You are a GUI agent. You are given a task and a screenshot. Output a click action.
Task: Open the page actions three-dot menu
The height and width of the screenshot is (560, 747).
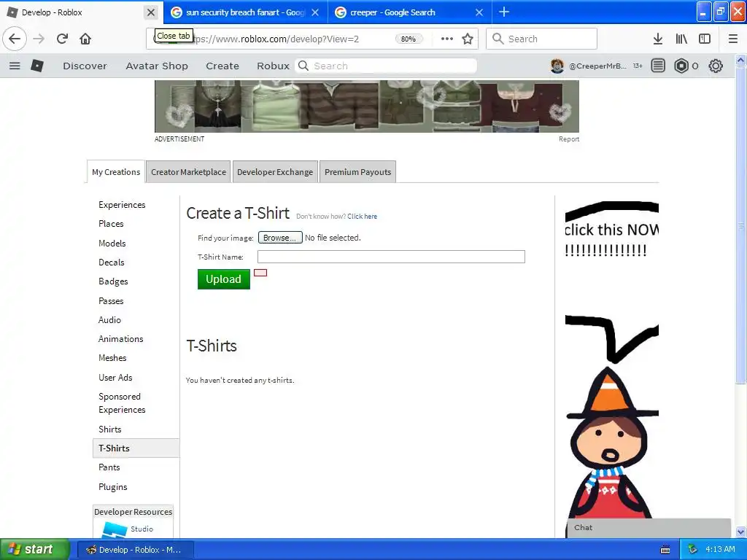447,39
